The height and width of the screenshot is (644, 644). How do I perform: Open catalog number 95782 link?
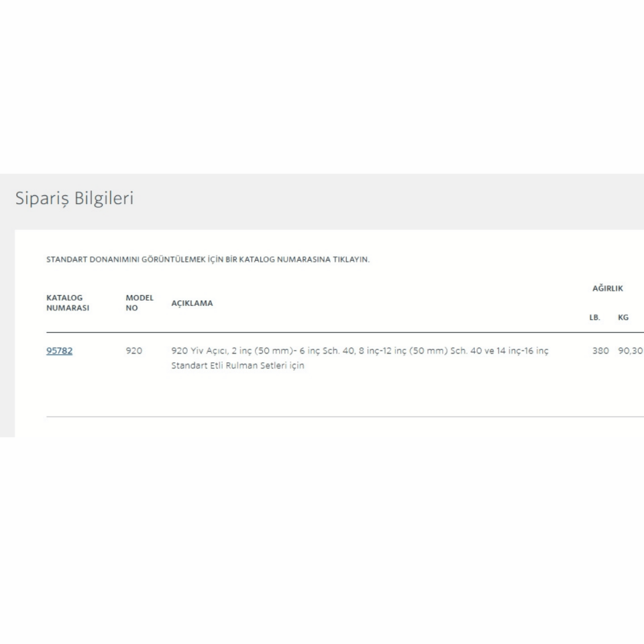click(x=59, y=350)
